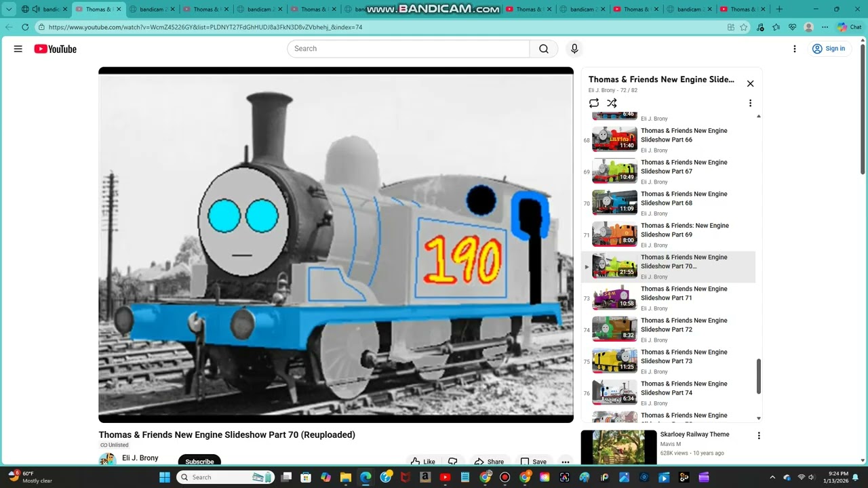
Task: Open Eli J. Brony channel avatar
Action: 107,460
